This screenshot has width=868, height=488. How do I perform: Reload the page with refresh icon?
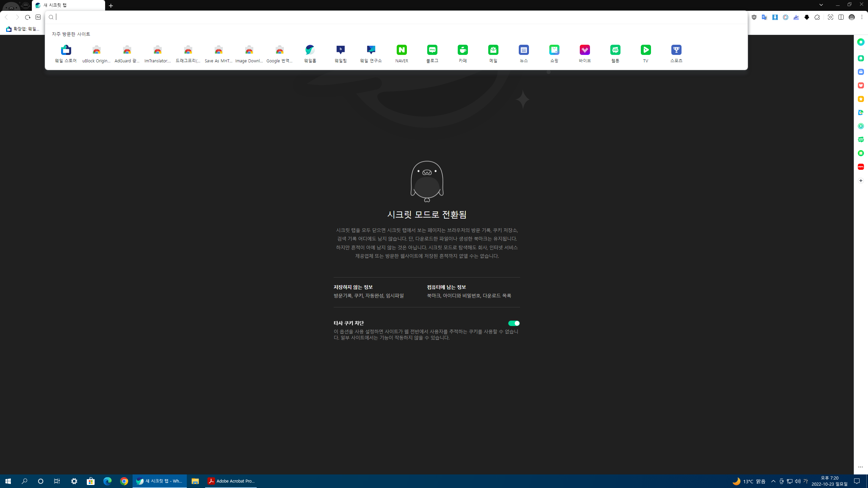click(x=28, y=17)
